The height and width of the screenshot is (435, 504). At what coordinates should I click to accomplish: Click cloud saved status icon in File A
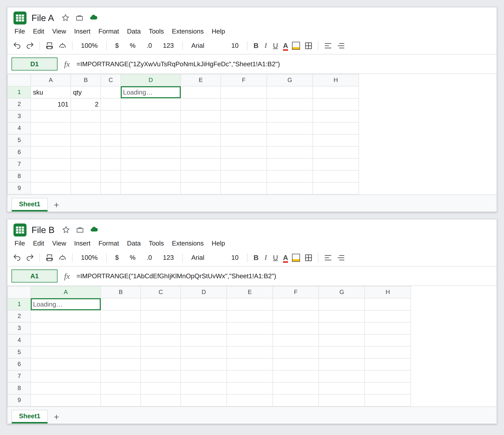click(x=94, y=17)
